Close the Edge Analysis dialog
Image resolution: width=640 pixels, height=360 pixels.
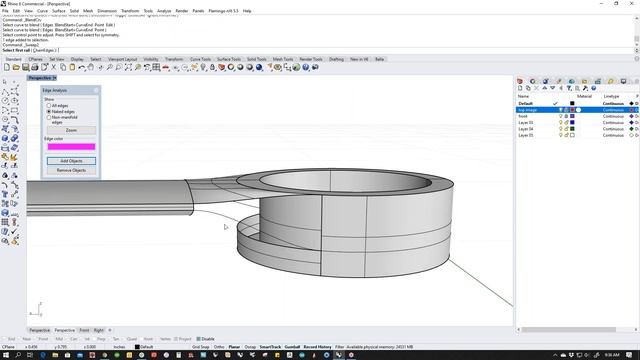pos(96,90)
